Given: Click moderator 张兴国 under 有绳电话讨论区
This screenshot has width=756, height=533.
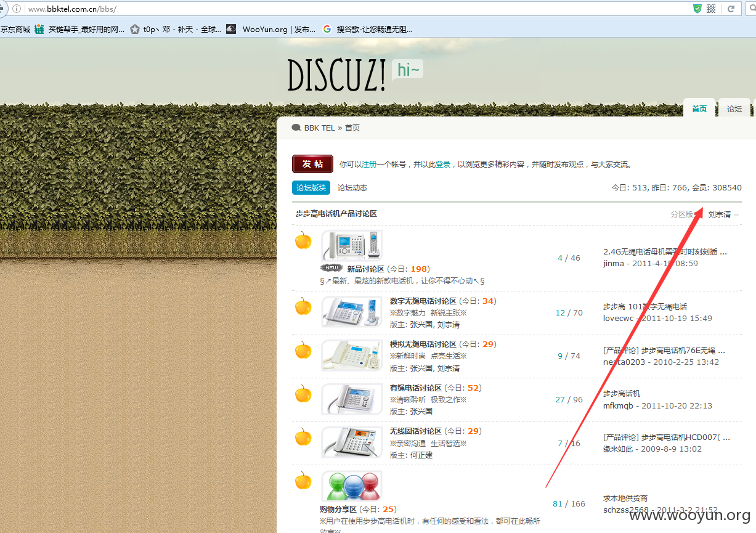Looking at the screenshot, I should pos(421,412).
